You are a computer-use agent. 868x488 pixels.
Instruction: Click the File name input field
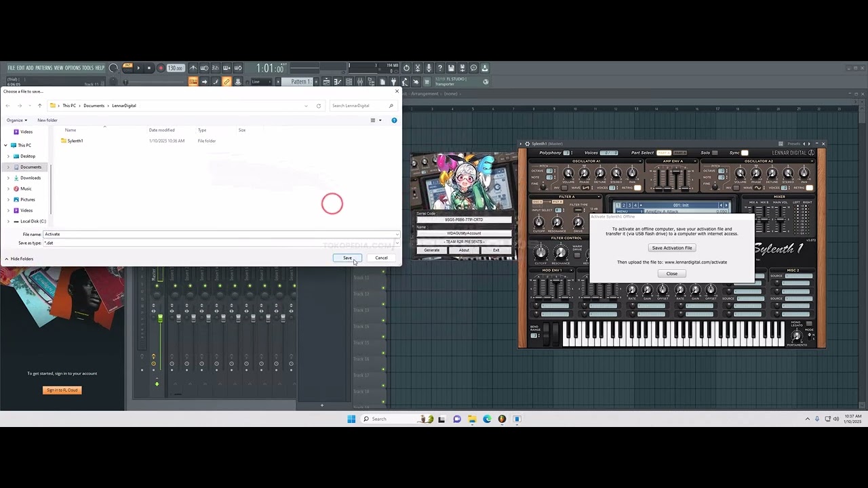coord(221,234)
